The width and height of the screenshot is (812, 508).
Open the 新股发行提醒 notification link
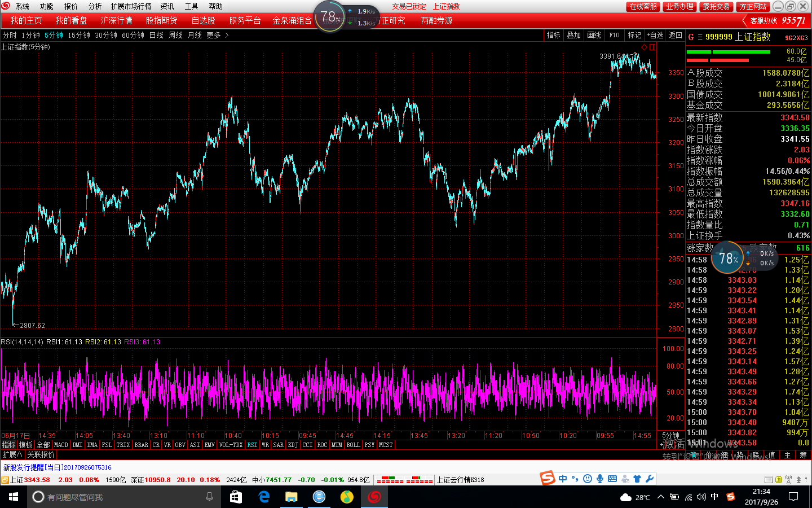(58, 467)
